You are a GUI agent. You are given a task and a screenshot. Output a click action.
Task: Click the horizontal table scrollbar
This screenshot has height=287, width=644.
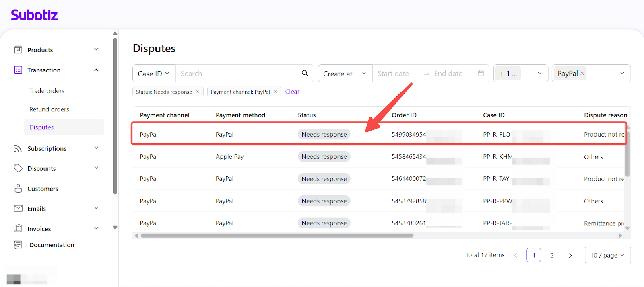[x=277, y=236]
